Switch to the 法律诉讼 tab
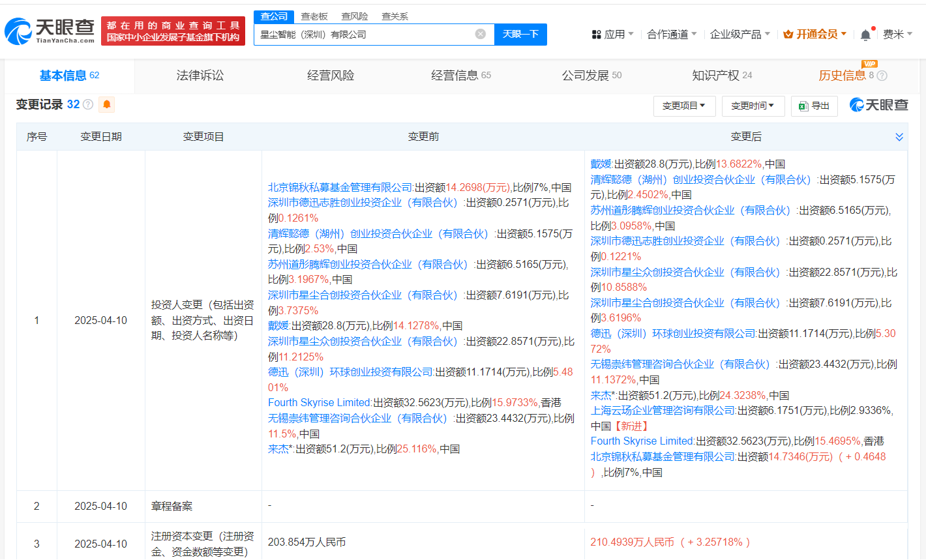The width and height of the screenshot is (926, 560). (200, 76)
